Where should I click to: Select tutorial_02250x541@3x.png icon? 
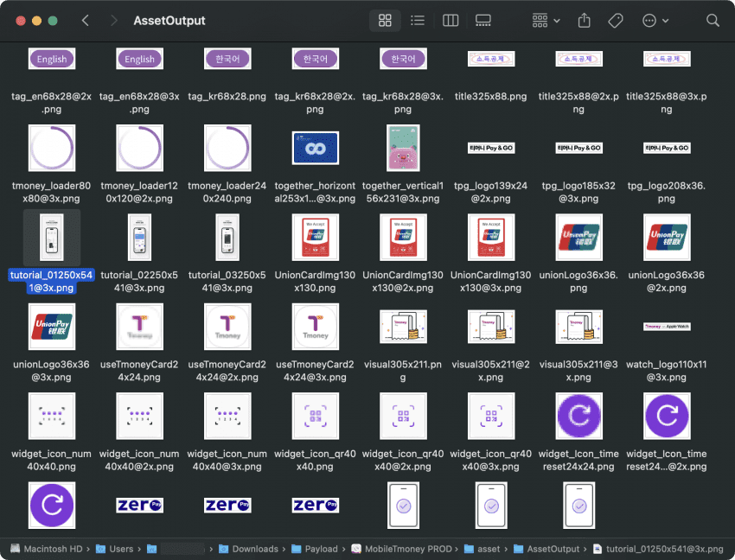click(x=140, y=237)
